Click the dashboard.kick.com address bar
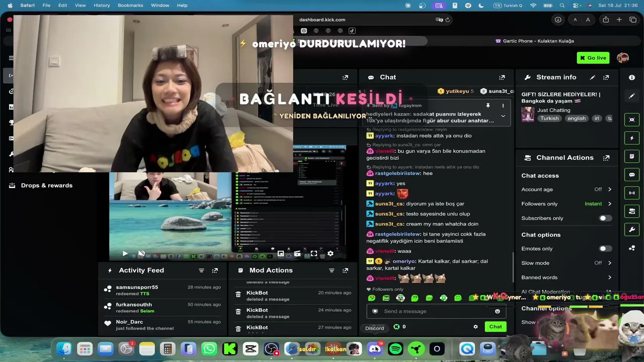 point(322,20)
